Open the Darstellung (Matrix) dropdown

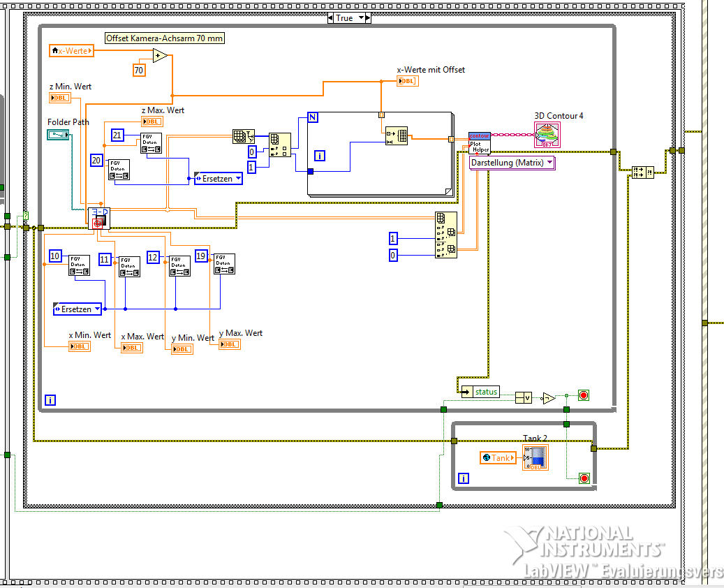(x=549, y=163)
